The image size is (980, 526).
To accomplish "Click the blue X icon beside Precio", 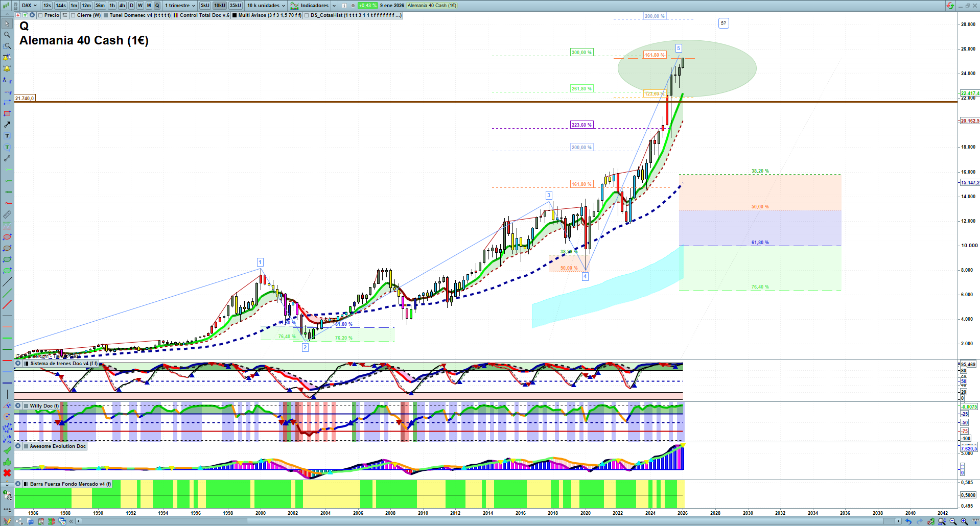I will click(32, 15).
